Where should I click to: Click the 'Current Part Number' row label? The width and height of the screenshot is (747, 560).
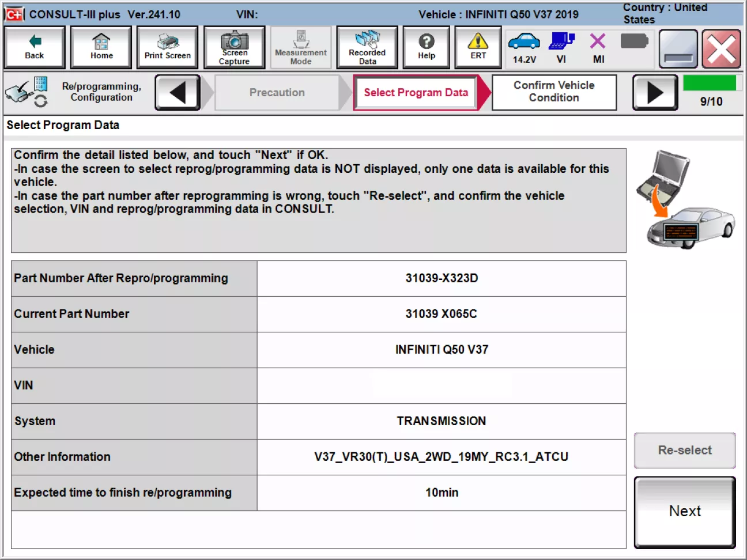71,314
